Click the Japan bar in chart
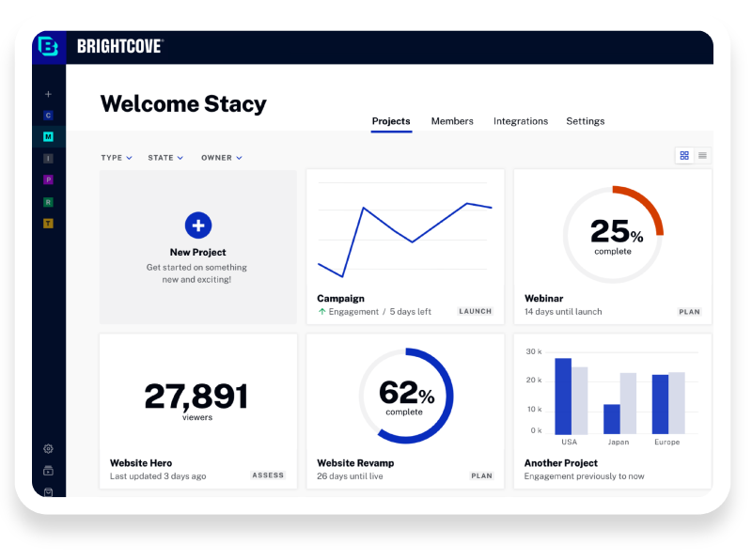The width and height of the screenshot is (752, 560). click(612, 419)
